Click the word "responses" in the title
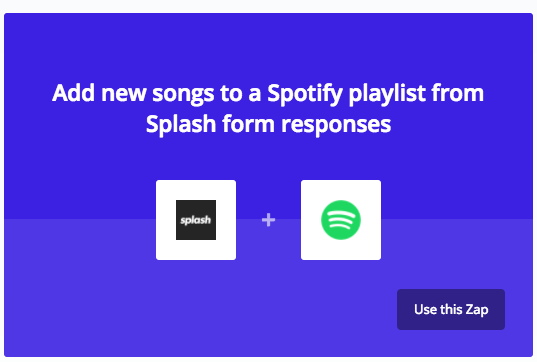Viewport: 537px width, 362px height. pyautogui.click(x=336, y=125)
